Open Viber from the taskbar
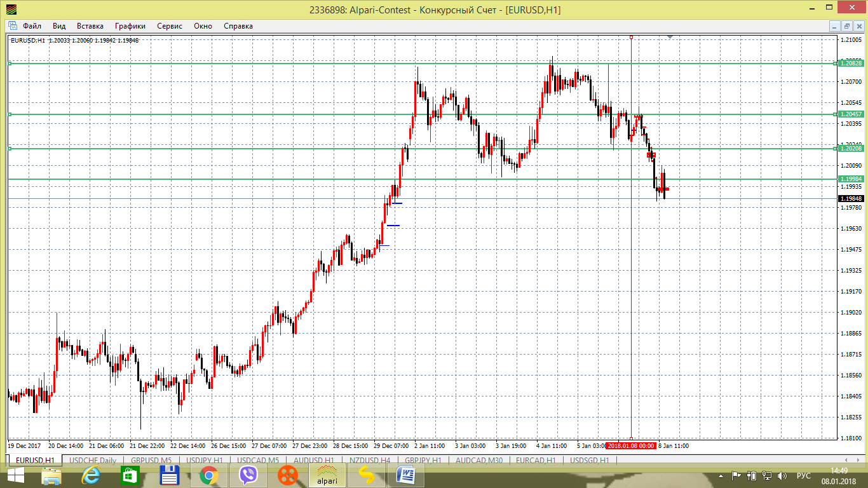The height and width of the screenshot is (488, 868). 248,475
